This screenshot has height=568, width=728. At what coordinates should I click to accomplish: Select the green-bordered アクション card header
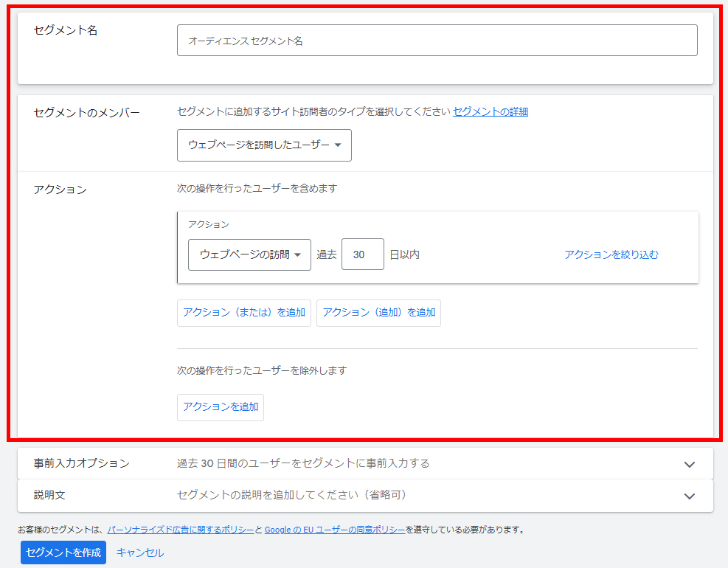pyautogui.click(x=209, y=224)
